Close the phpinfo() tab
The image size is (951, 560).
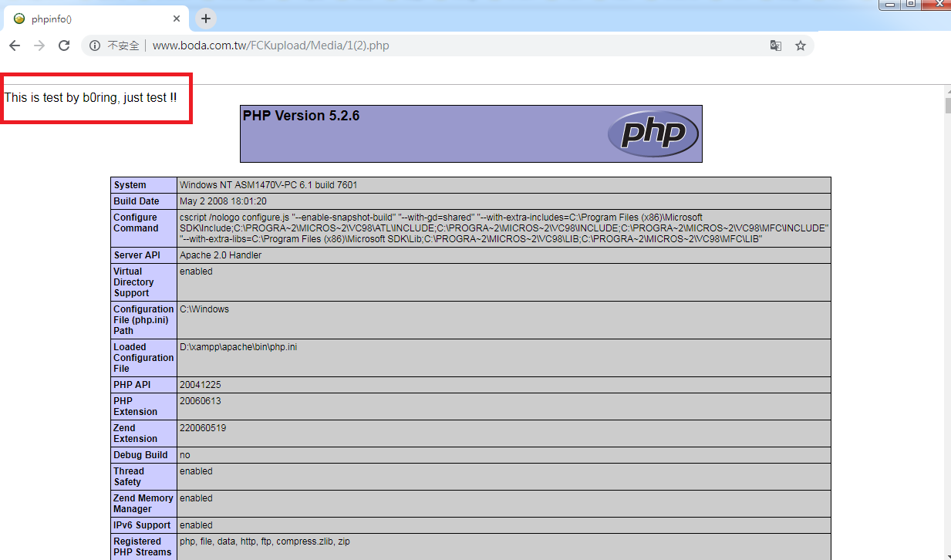[177, 19]
